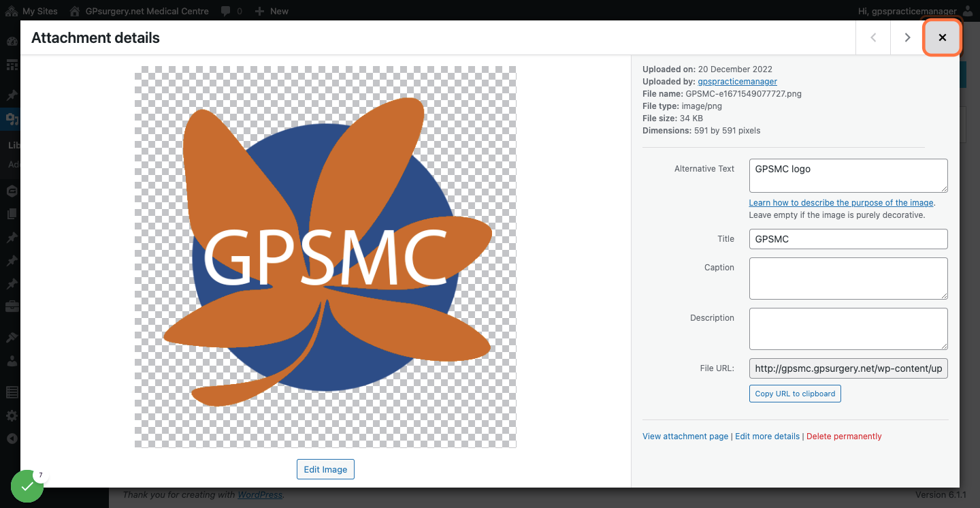980x508 pixels.
Task: Click the briefcase icon in the sidebar
Action: point(12,307)
